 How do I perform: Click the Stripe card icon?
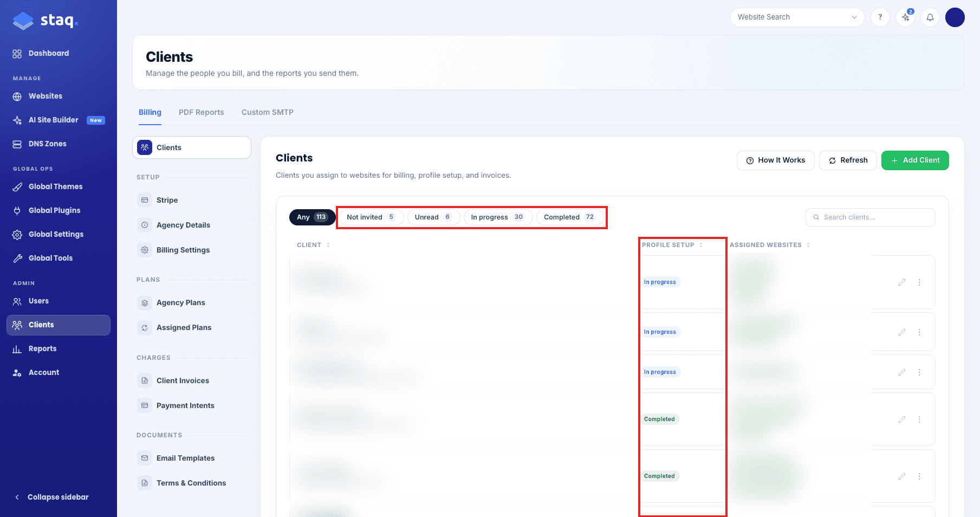pyautogui.click(x=145, y=200)
